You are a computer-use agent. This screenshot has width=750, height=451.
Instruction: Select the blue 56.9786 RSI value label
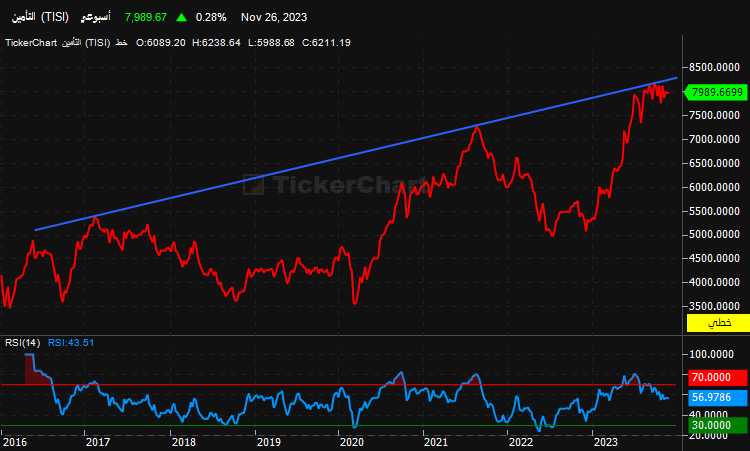tap(717, 397)
